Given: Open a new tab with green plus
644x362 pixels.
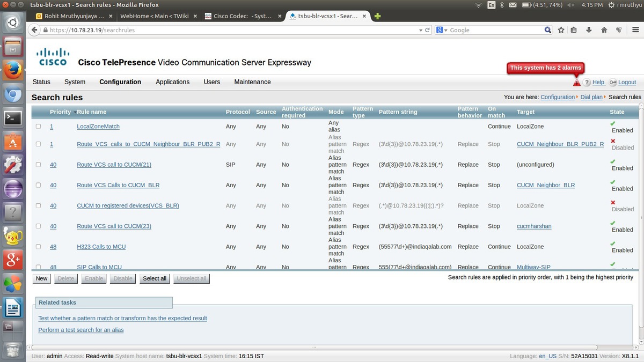Looking at the screenshot, I should click(x=378, y=16).
